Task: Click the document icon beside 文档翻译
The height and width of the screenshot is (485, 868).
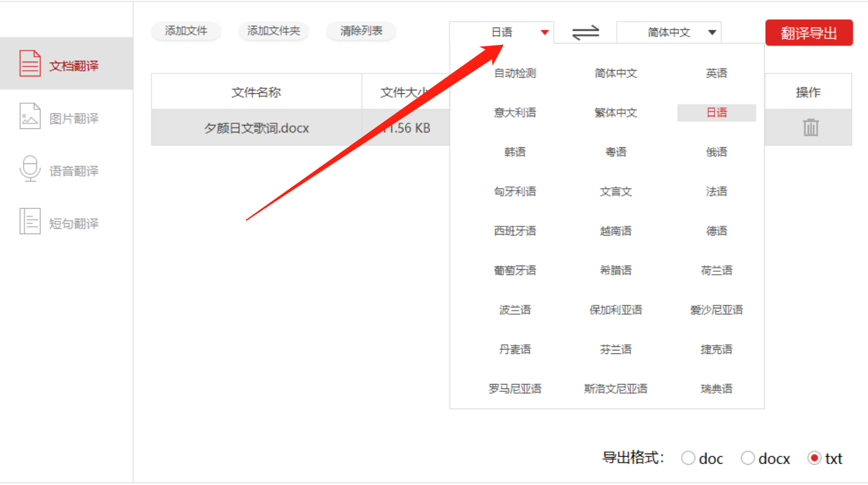Action: click(29, 64)
